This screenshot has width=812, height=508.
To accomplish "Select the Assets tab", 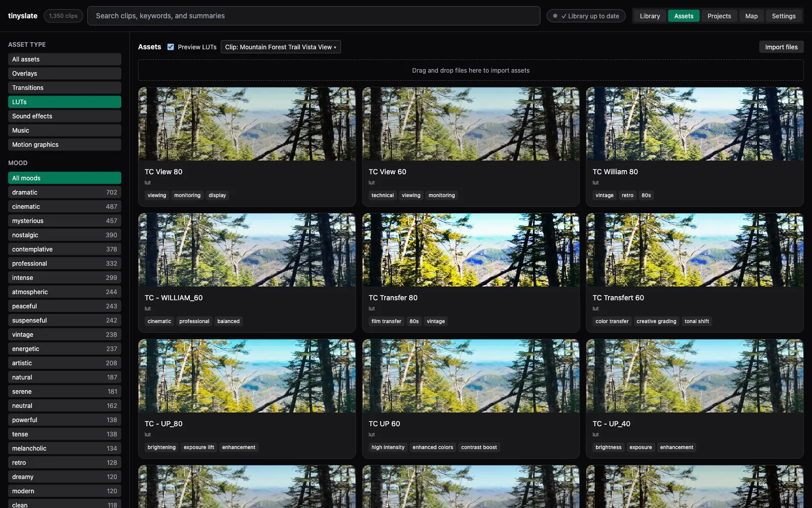I will click(684, 16).
